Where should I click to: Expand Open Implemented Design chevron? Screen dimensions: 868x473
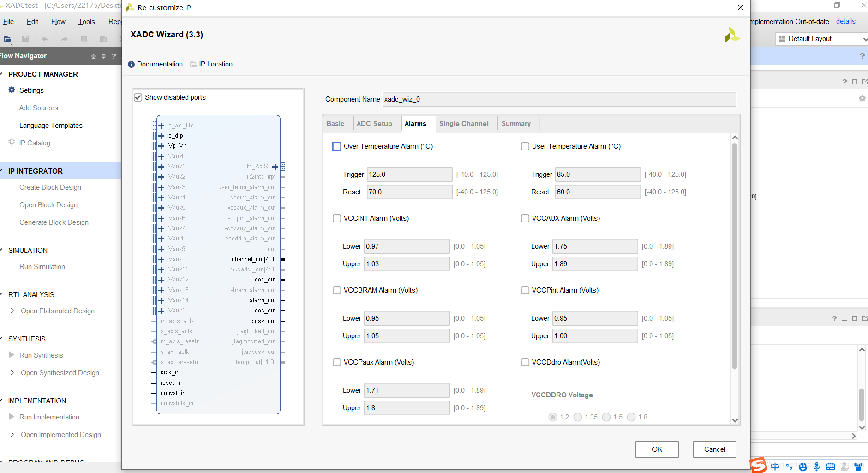(12, 434)
